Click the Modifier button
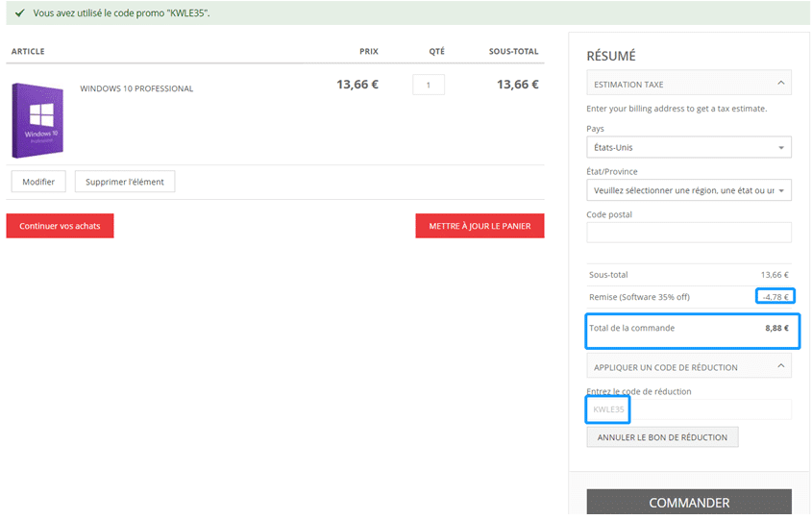The height and width of the screenshot is (520, 812). [38, 182]
